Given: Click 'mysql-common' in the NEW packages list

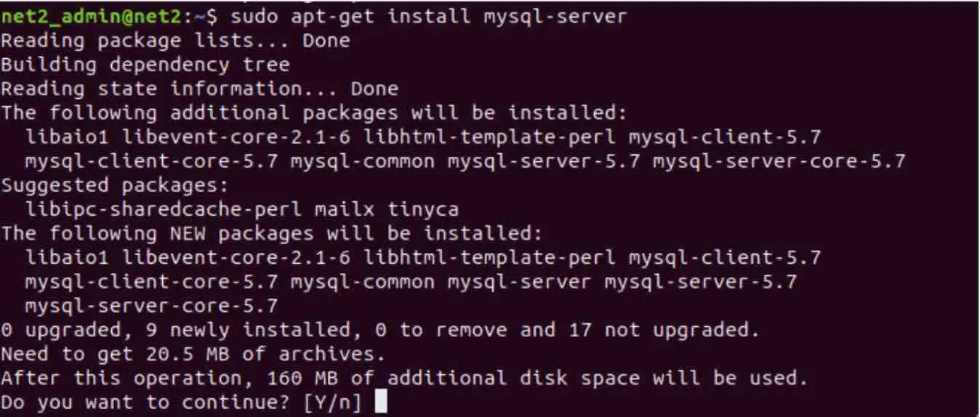Looking at the screenshot, I should coord(369,281).
